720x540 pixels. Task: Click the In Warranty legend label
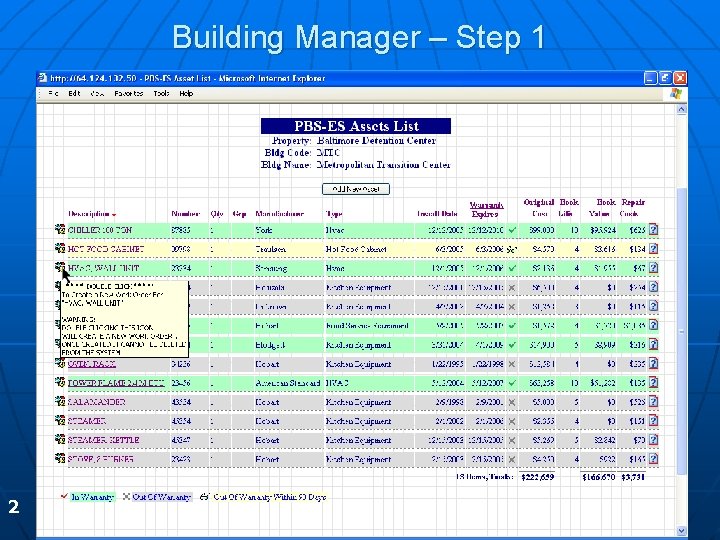pos(92,497)
